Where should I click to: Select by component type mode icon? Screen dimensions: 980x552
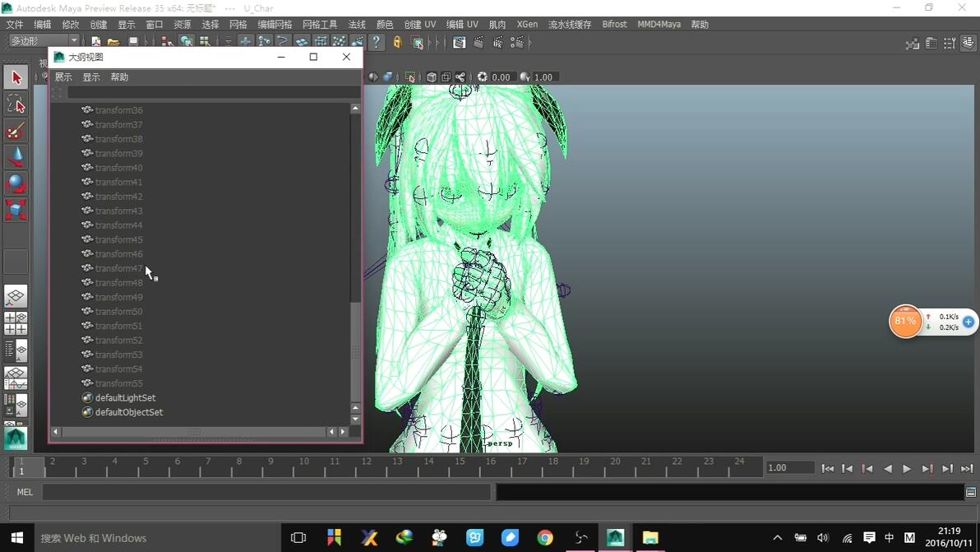(x=205, y=41)
